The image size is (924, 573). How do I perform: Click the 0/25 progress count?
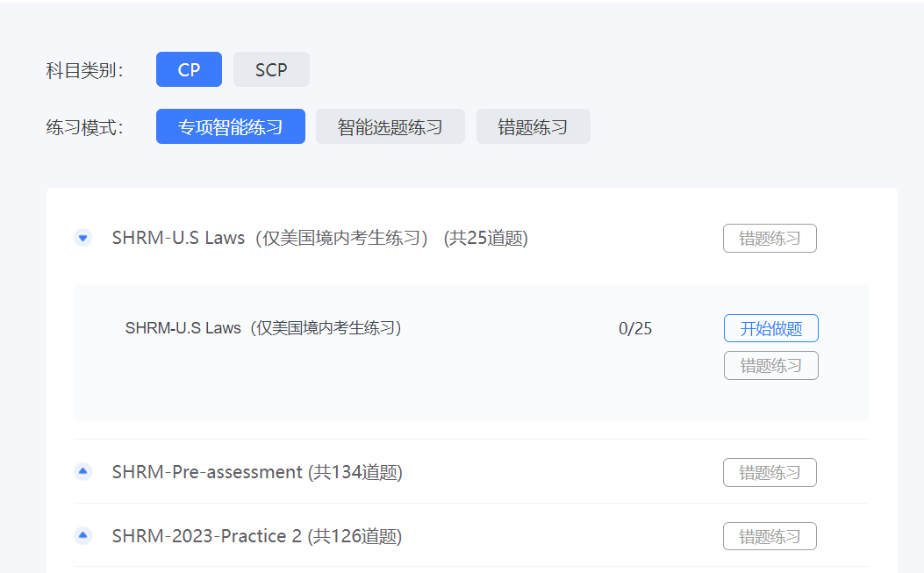click(635, 328)
